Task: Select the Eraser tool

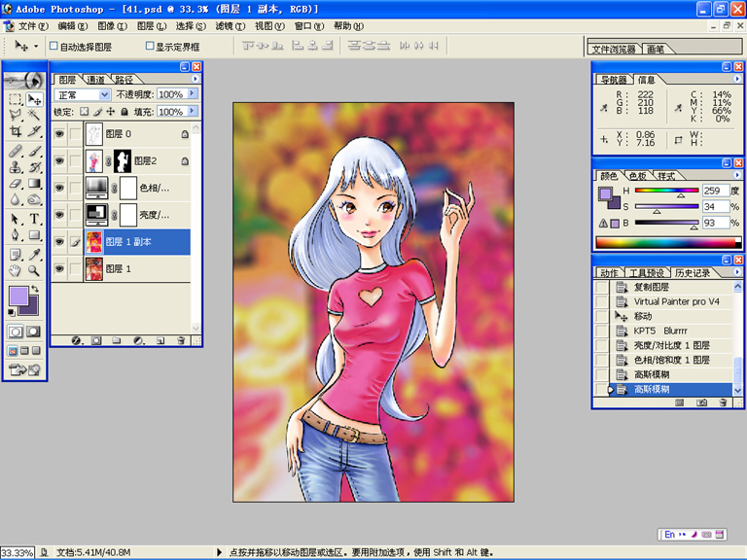Action: (16, 184)
